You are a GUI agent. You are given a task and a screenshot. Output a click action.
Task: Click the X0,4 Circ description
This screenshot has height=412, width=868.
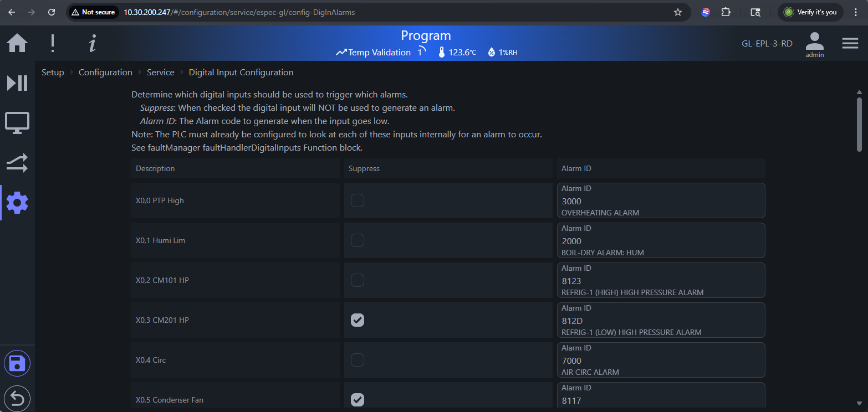point(151,360)
